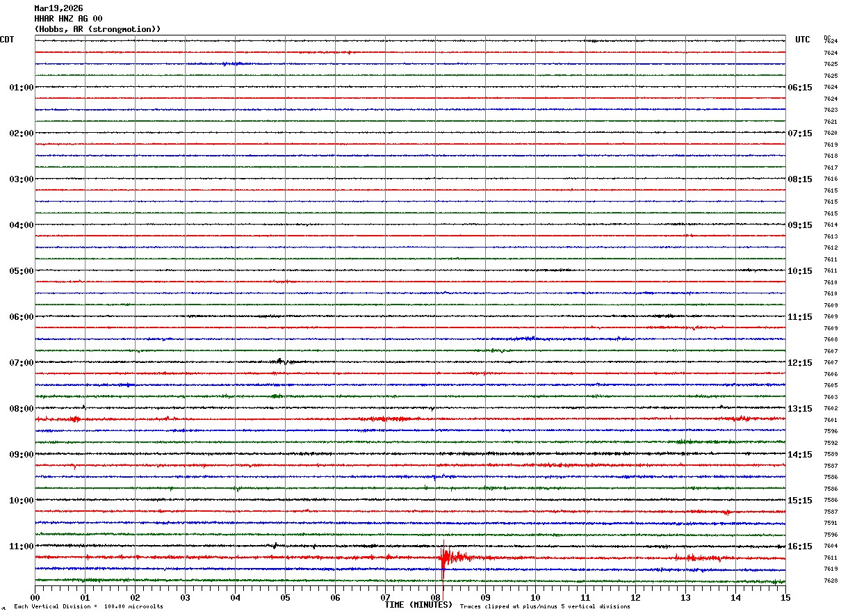
Task: Click the 16:15 UTC row label
Action: [x=800, y=546]
